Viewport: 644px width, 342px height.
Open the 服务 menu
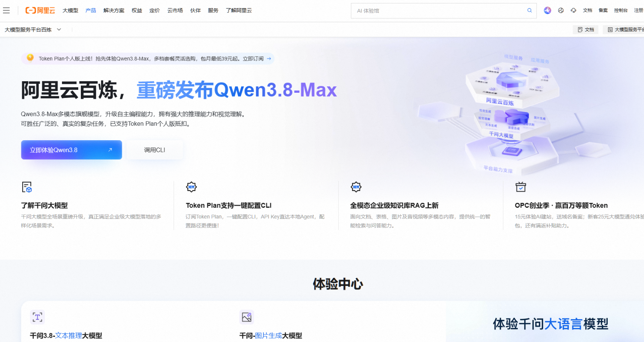click(213, 10)
